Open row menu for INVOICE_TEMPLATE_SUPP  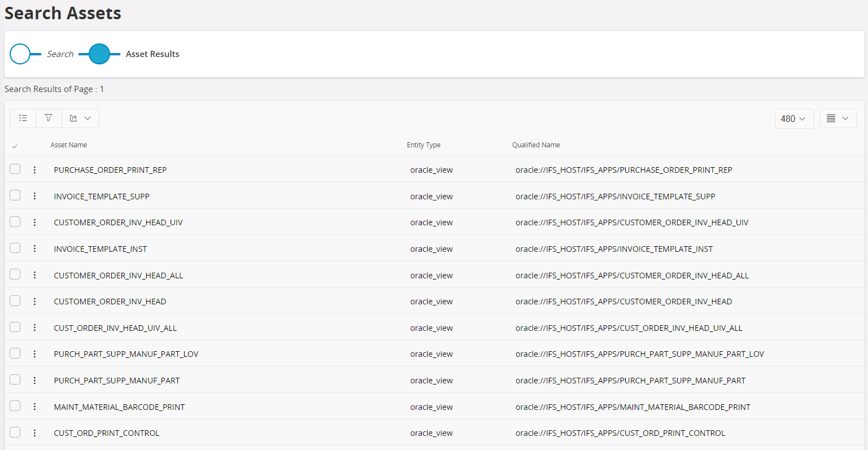coord(34,196)
